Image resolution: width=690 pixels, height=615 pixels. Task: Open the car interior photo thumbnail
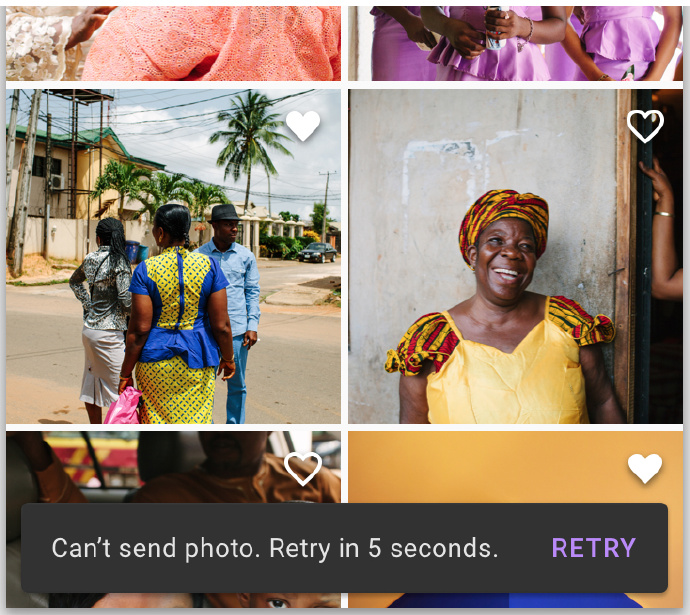click(x=173, y=467)
